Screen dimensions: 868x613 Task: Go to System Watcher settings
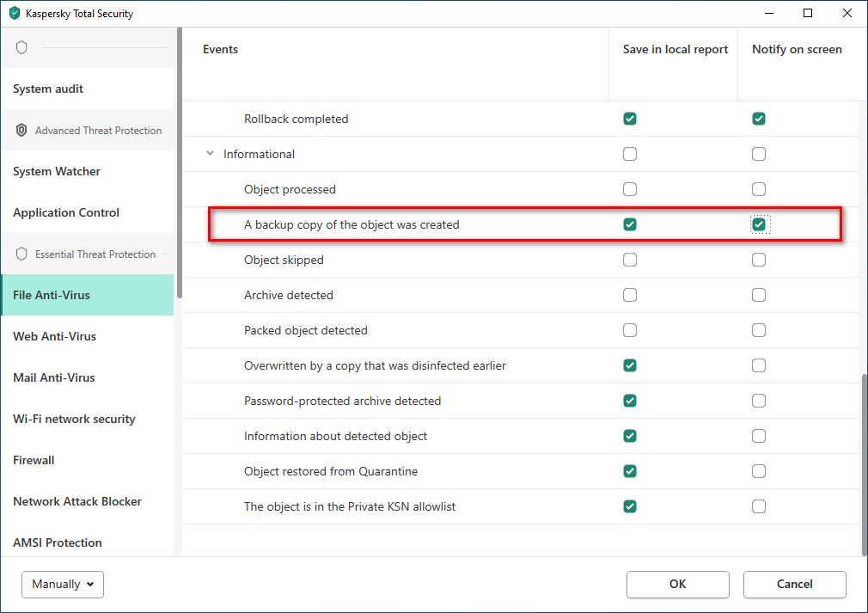tap(57, 171)
